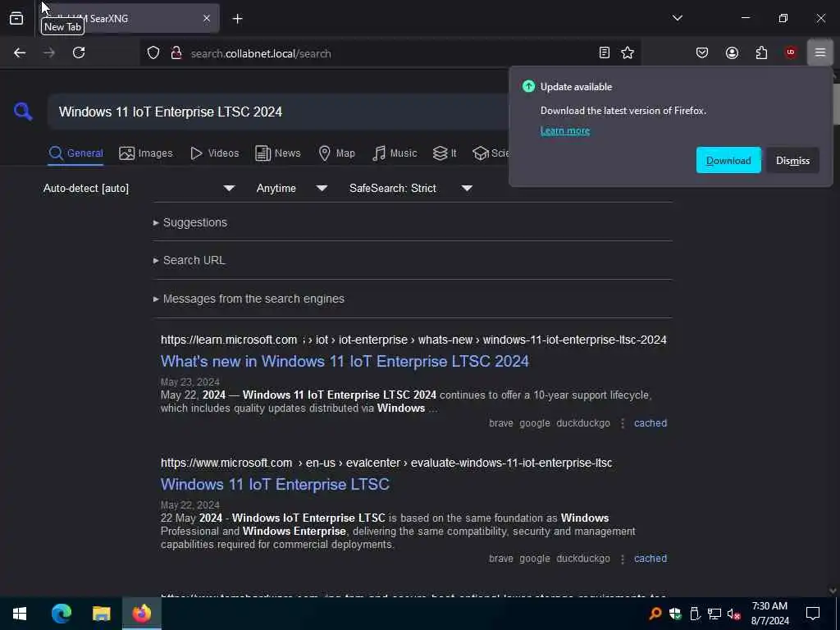Launch Microsoft Edge from the taskbar
Viewport: 840px width, 630px height.
coord(62,613)
